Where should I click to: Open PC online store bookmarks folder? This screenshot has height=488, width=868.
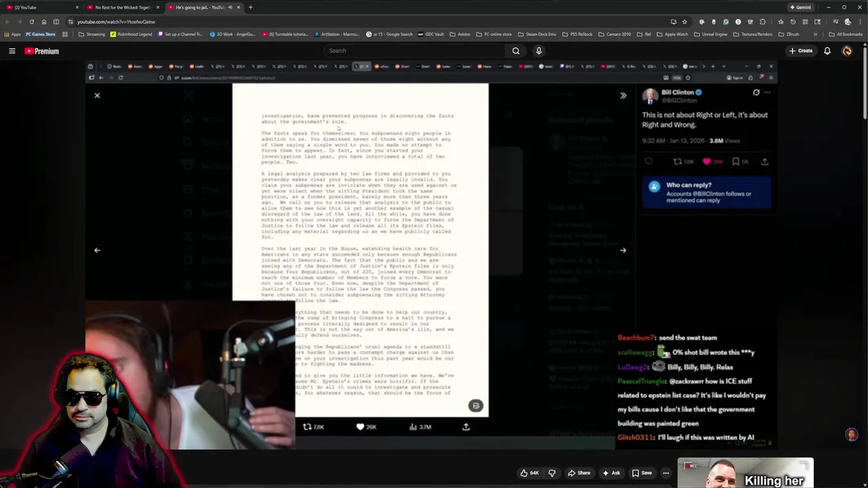click(x=494, y=34)
